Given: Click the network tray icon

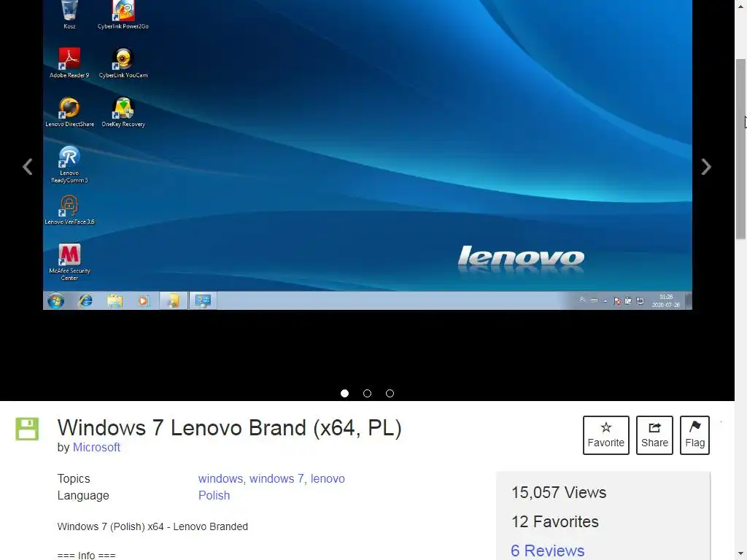Looking at the screenshot, I should [640, 301].
